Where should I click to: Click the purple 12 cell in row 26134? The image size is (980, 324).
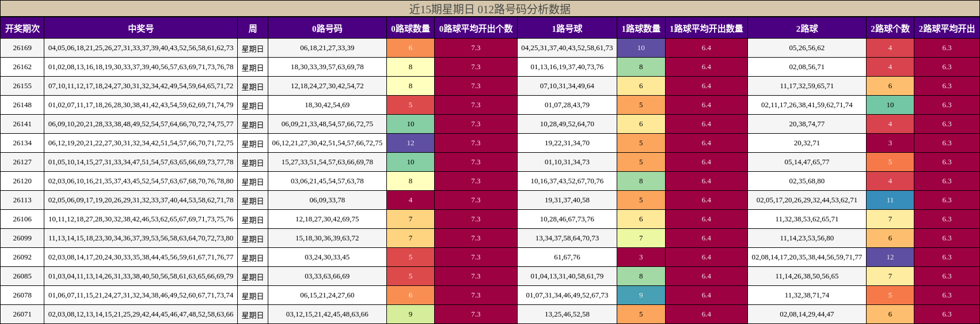tap(411, 143)
